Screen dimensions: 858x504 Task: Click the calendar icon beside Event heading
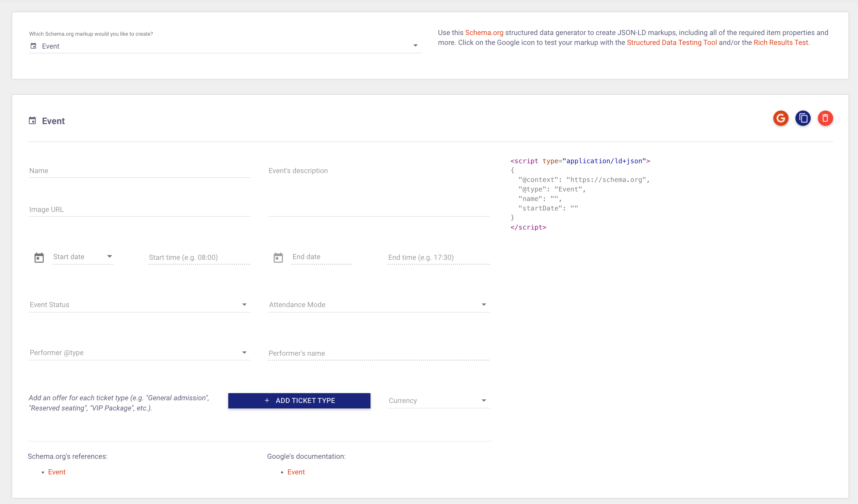pyautogui.click(x=32, y=121)
